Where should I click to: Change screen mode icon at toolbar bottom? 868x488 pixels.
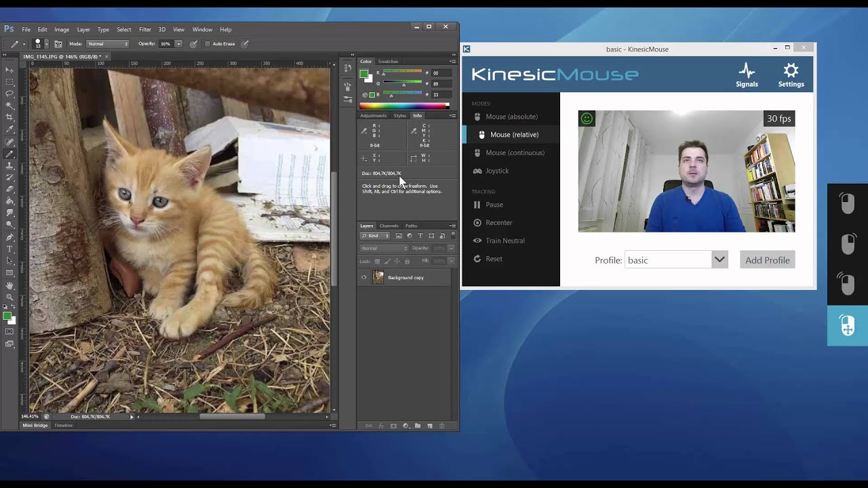(9, 344)
